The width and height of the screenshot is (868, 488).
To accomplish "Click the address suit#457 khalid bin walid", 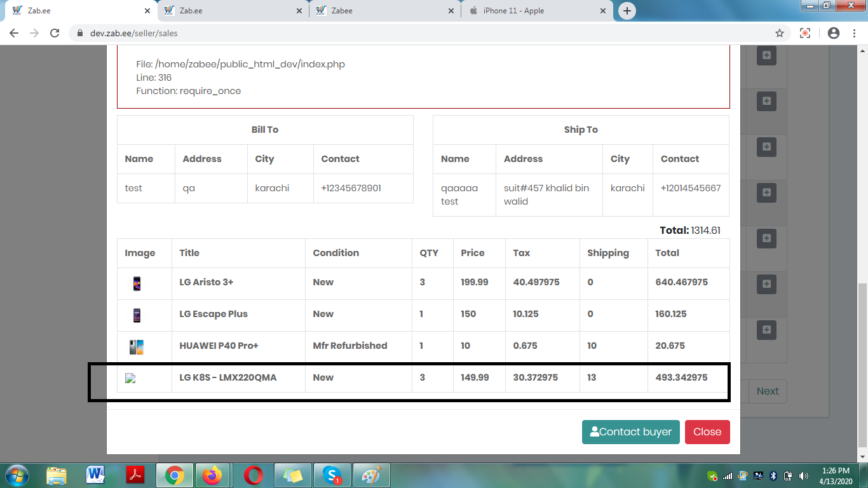I will coord(546,194).
